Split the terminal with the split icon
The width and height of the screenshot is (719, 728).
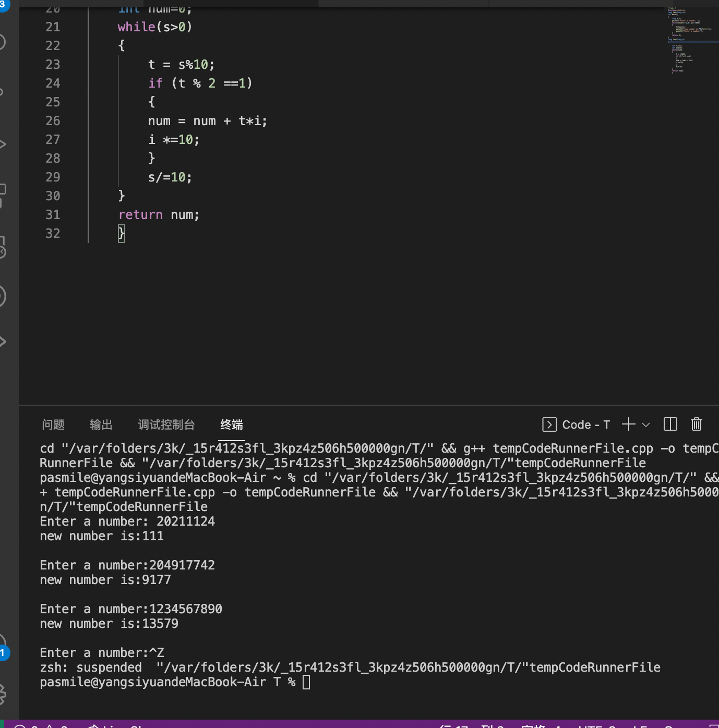pos(670,424)
